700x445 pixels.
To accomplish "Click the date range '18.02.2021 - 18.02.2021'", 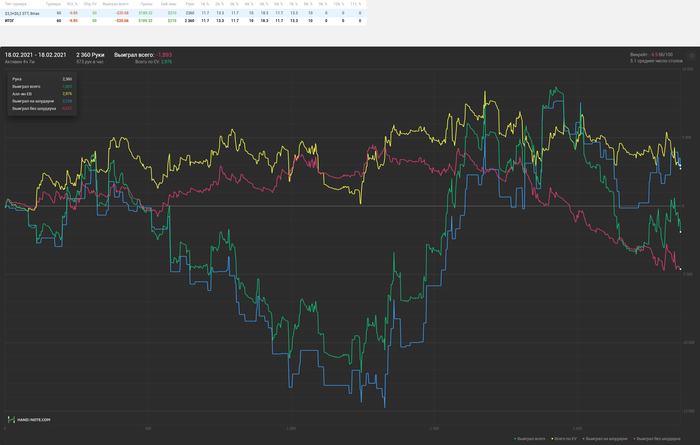I will [x=36, y=55].
